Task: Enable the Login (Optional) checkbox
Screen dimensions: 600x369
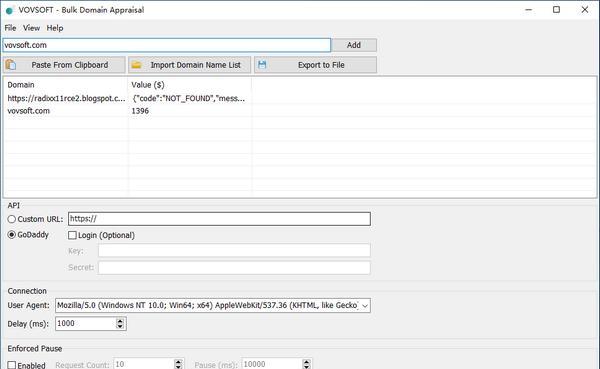Action: (x=72, y=235)
